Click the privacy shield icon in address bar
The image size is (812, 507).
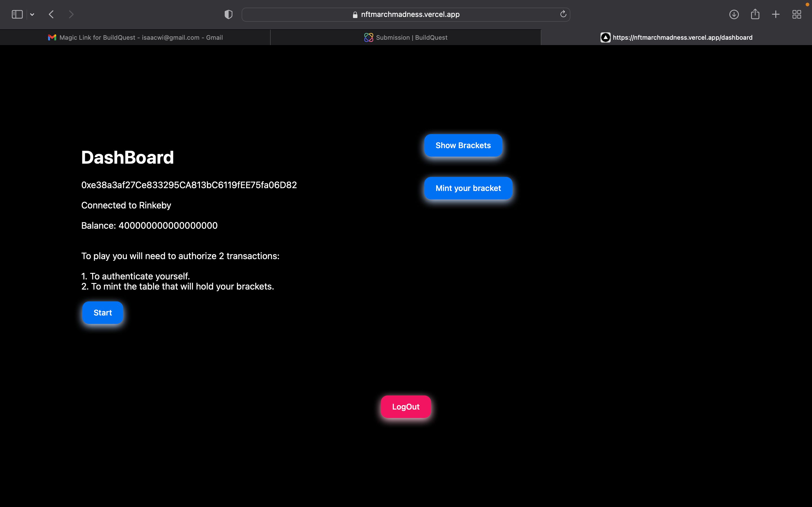pos(228,14)
